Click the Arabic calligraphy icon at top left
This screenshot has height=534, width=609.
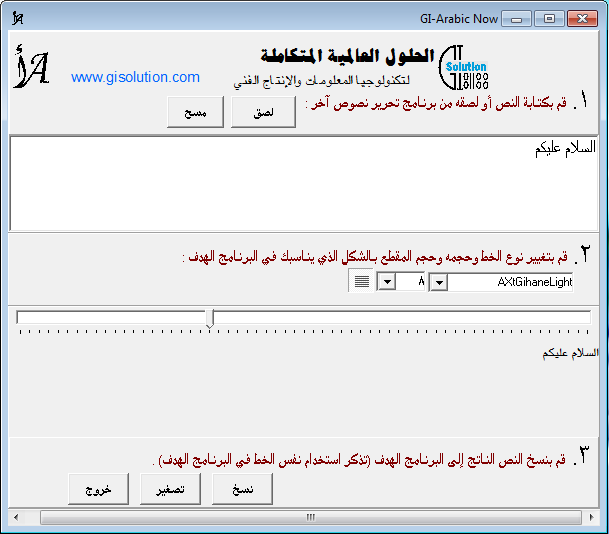(32, 68)
